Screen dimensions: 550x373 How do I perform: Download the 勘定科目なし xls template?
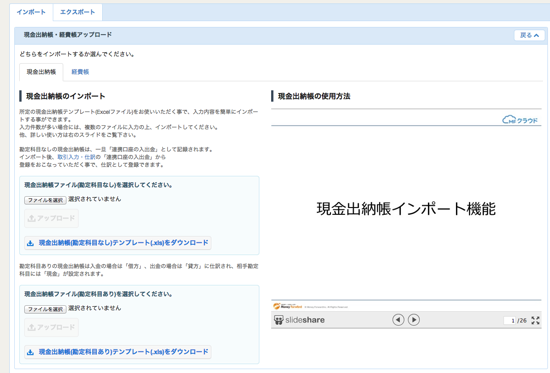[x=118, y=243]
